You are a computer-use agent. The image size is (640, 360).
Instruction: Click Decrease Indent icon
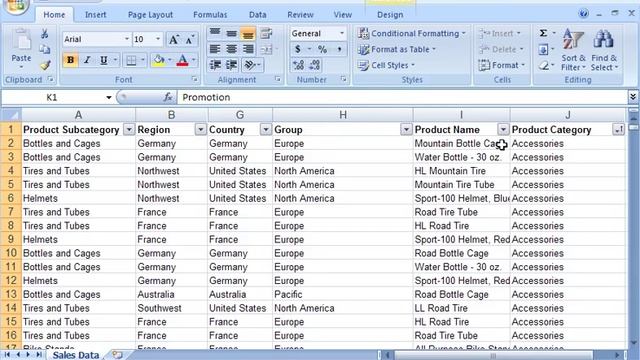(215, 65)
